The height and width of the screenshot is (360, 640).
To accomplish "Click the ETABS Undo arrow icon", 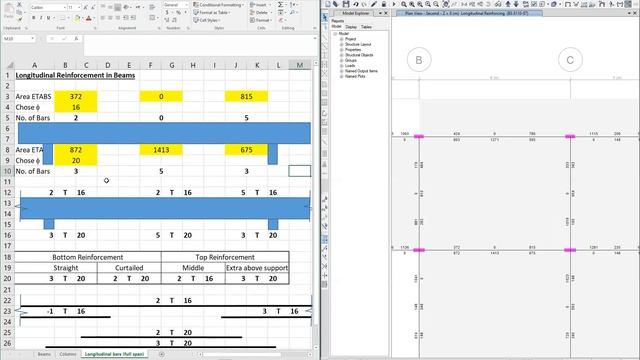I will tap(356, 4).
